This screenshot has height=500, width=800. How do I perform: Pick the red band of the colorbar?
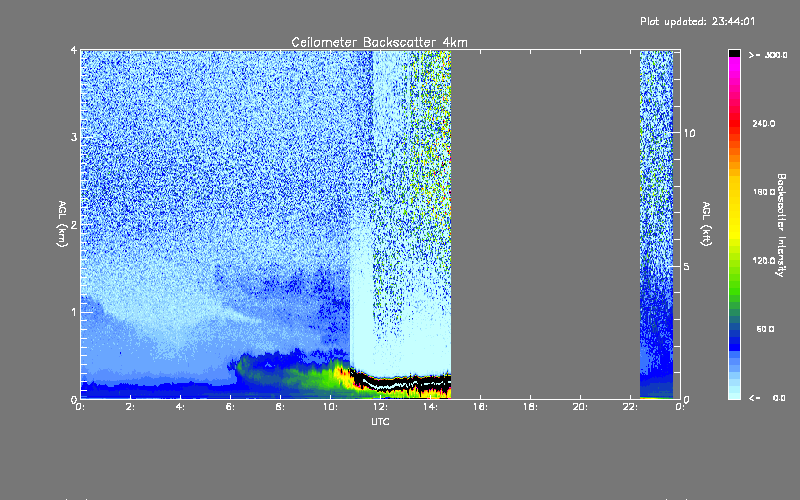point(734,122)
